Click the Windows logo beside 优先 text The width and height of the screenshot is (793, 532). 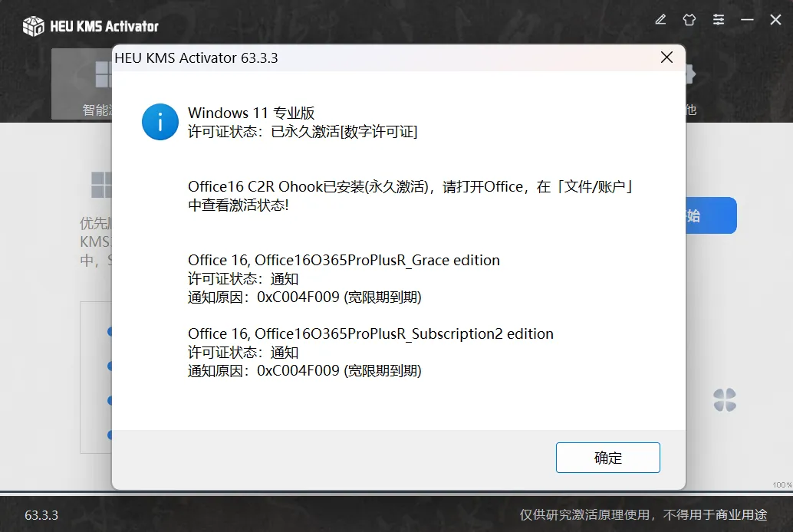pos(102,185)
